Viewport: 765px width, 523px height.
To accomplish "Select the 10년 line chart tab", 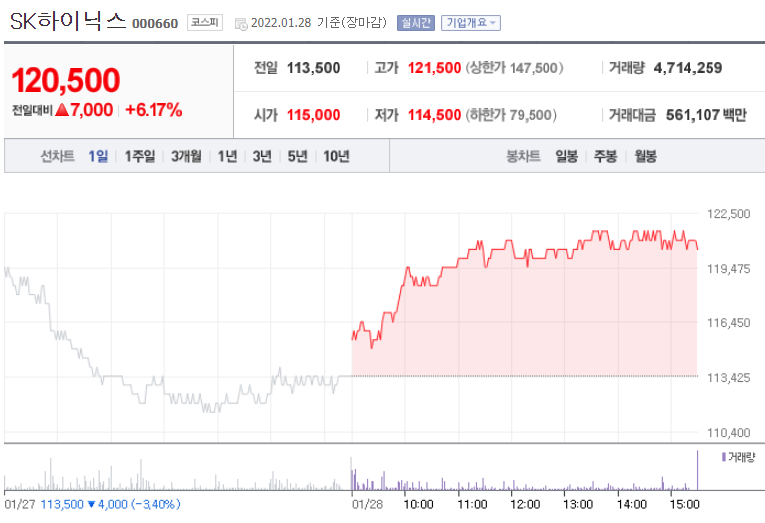I will click(337, 156).
